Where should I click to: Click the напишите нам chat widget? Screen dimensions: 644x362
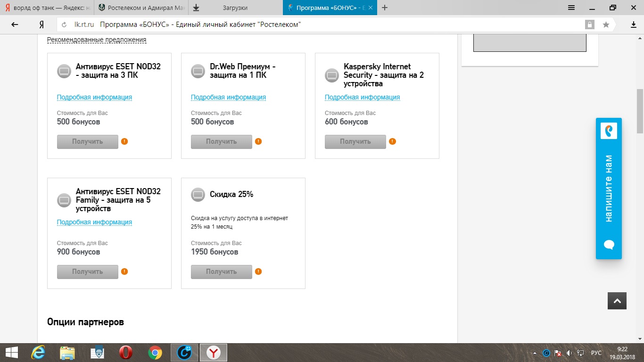click(x=609, y=189)
